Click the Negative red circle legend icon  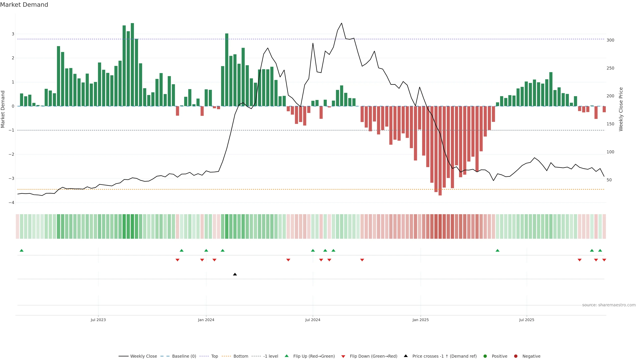[x=516, y=356]
